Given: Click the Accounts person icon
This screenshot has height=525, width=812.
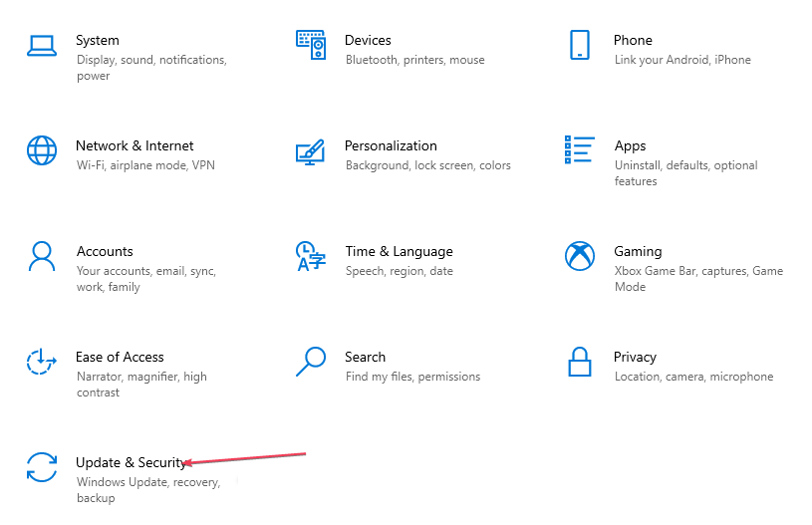Looking at the screenshot, I should click(42, 256).
